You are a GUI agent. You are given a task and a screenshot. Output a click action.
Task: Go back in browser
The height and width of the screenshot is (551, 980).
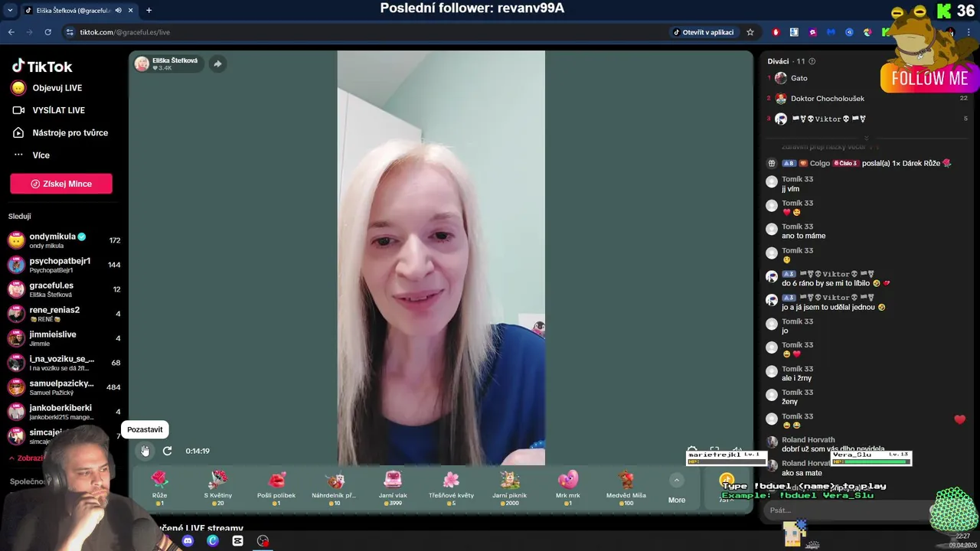coord(11,32)
